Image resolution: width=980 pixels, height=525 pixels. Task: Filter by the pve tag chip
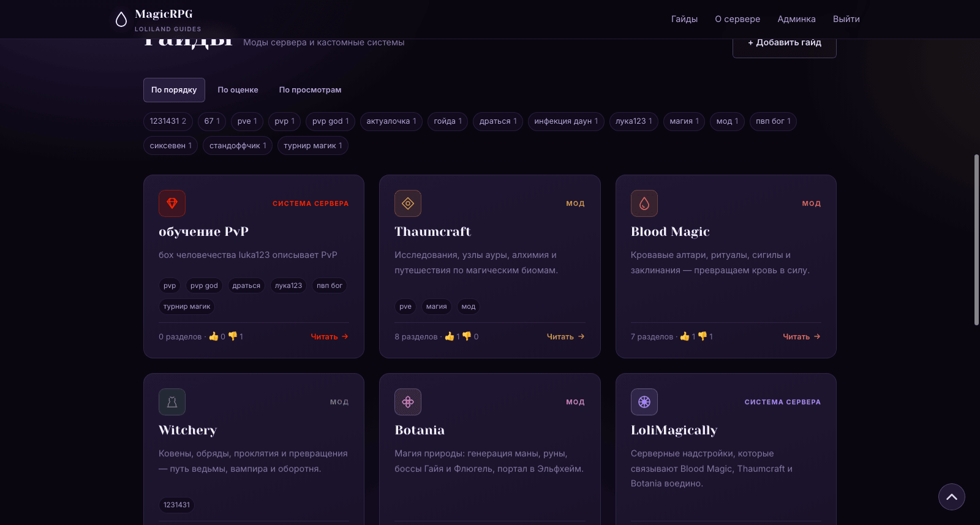(247, 121)
